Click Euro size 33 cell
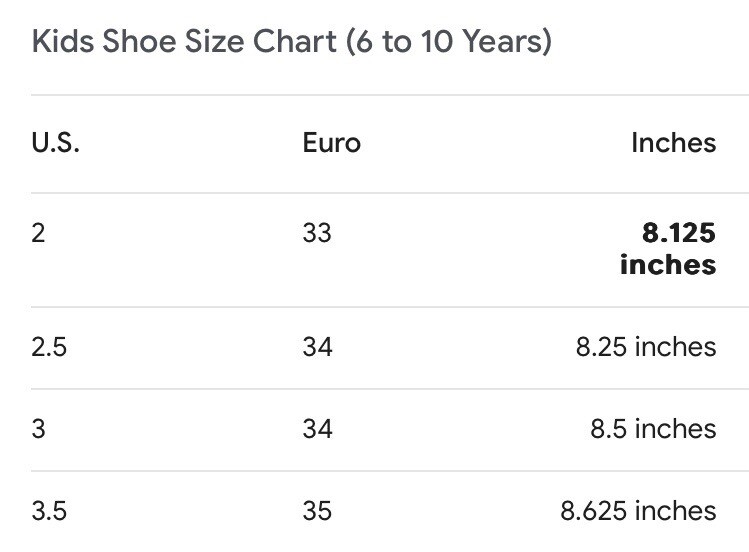The width and height of the screenshot is (749, 552). coord(317,233)
